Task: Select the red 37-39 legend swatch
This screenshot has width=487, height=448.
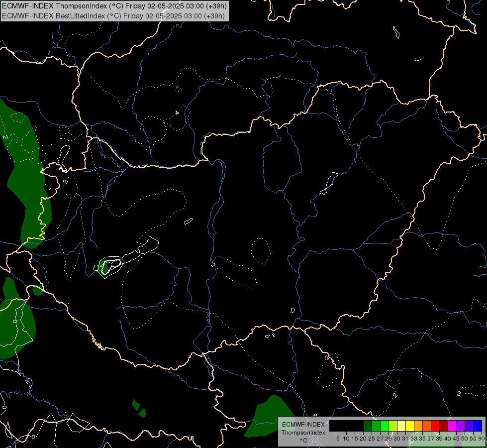Action: point(435,426)
